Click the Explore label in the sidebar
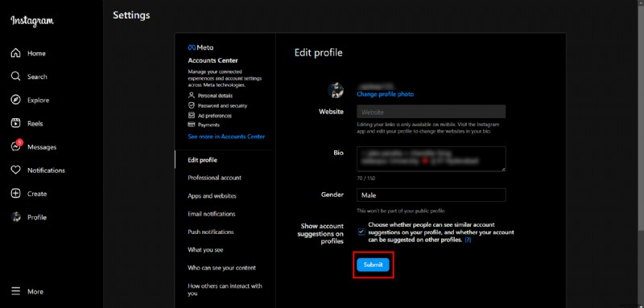Image resolution: width=644 pixels, height=308 pixels. 38,100
